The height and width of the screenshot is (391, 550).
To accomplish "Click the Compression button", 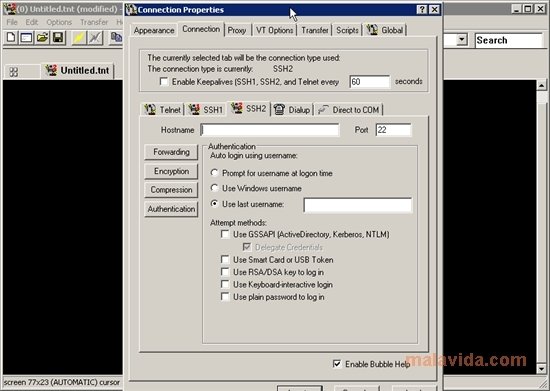I will click(171, 190).
